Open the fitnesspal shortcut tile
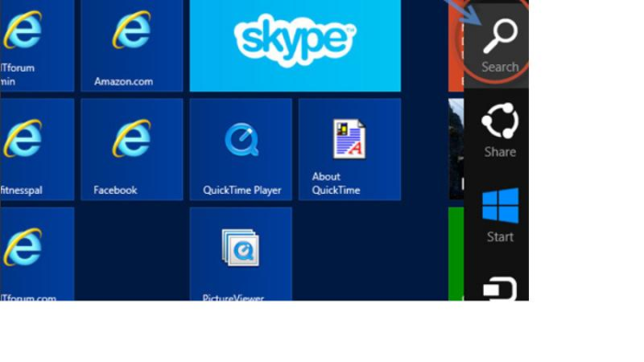 [x=37, y=149]
